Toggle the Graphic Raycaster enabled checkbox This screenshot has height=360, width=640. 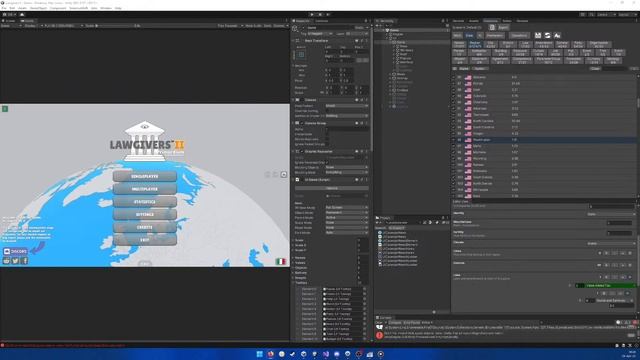pos(302,151)
